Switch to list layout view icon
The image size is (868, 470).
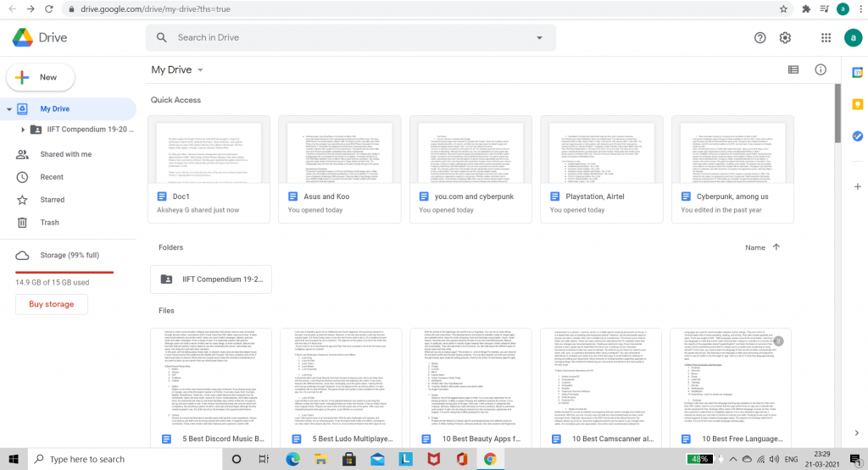[793, 69]
